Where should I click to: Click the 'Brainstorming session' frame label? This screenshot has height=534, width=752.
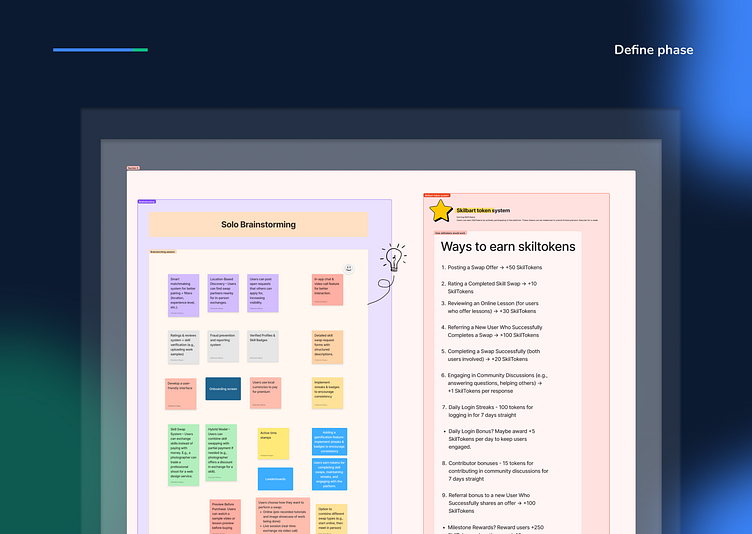point(163,252)
